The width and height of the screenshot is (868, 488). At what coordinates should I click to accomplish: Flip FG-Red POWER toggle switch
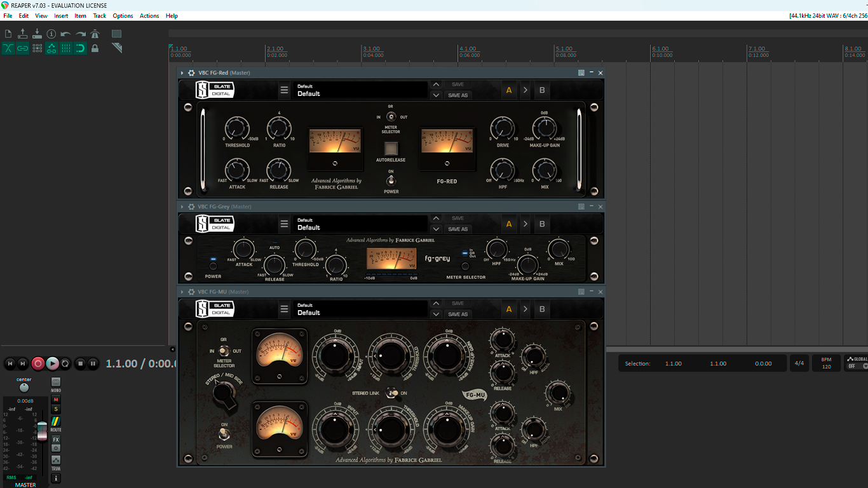click(391, 180)
